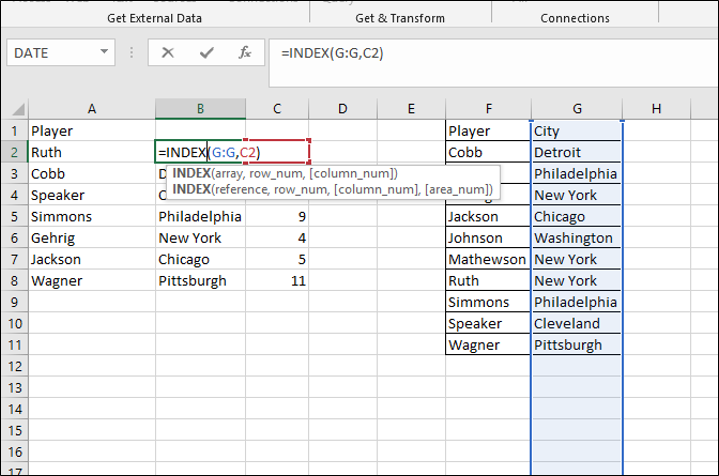The width and height of the screenshot is (719, 476).
Task: Click cell B5 containing Philadelphia
Action: [x=200, y=216]
